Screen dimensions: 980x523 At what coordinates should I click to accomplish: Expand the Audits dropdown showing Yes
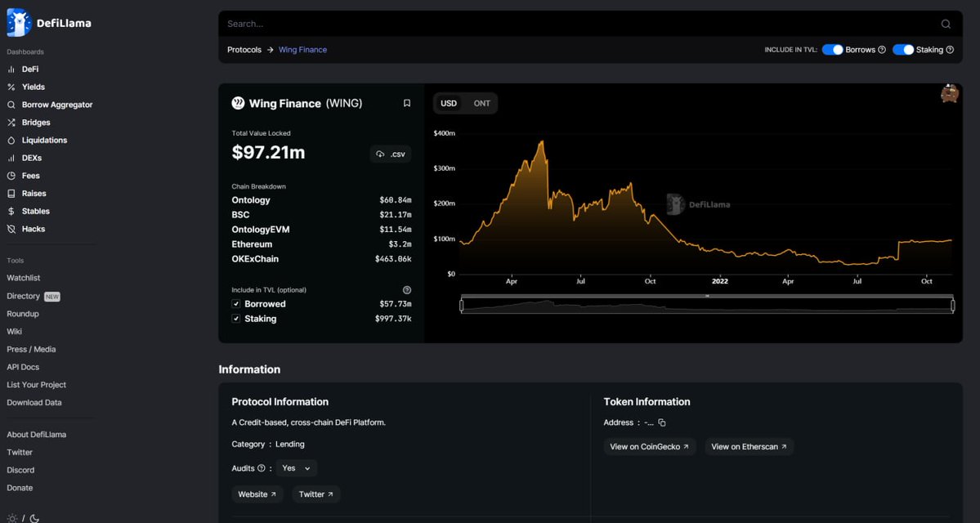click(295, 467)
